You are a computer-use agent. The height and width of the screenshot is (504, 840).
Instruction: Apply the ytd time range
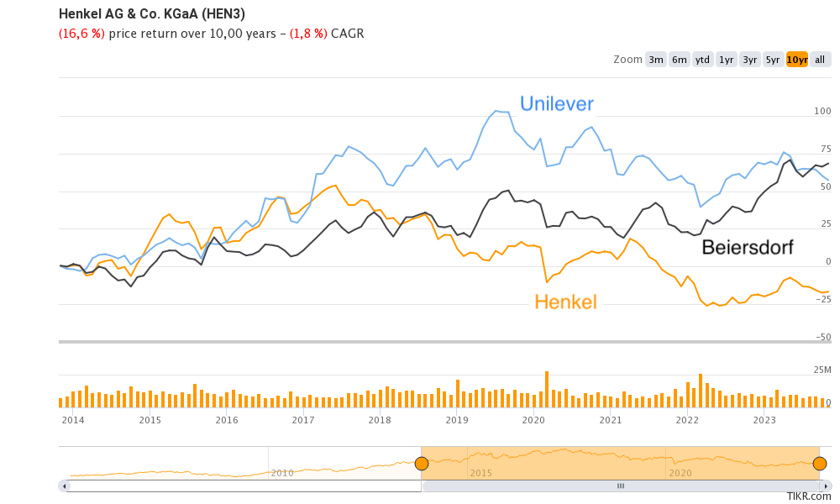pos(701,60)
